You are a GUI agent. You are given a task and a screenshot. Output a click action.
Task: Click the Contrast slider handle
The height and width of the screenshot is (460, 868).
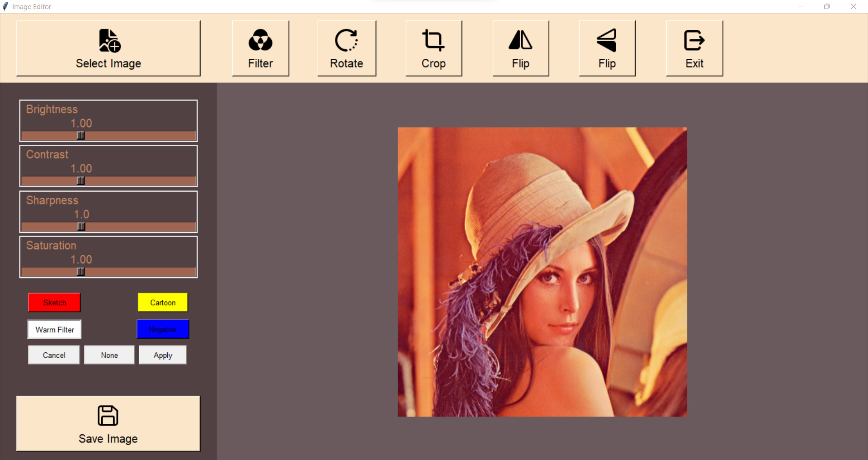80,181
